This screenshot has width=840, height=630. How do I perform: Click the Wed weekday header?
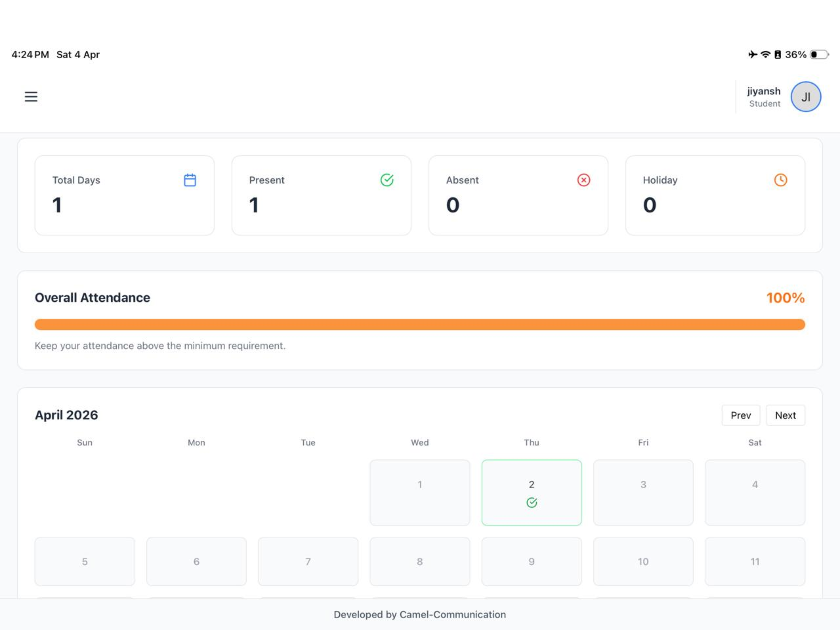coord(420,442)
